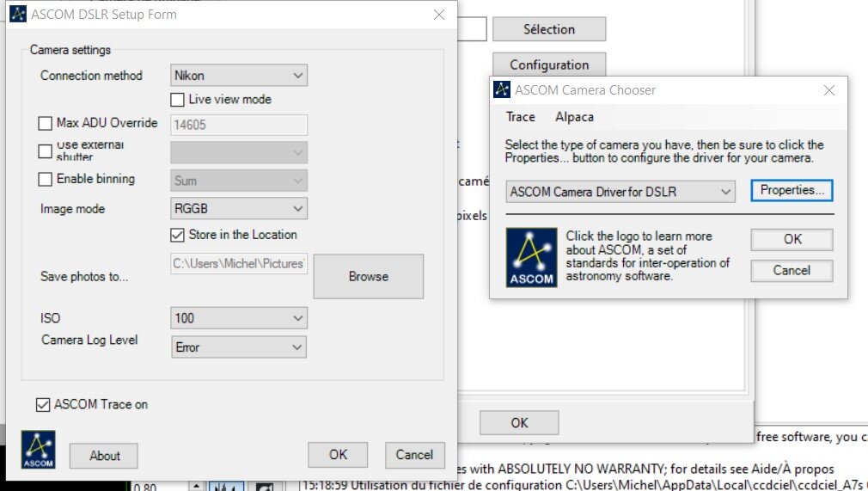Image resolution: width=868 pixels, height=491 pixels.
Task: Tick the Max ADU Override checkbox
Action: pos(45,123)
